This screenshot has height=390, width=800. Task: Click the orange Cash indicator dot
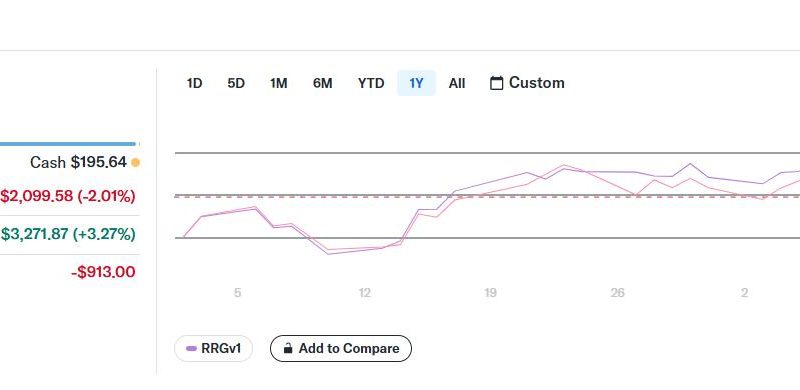point(135,163)
